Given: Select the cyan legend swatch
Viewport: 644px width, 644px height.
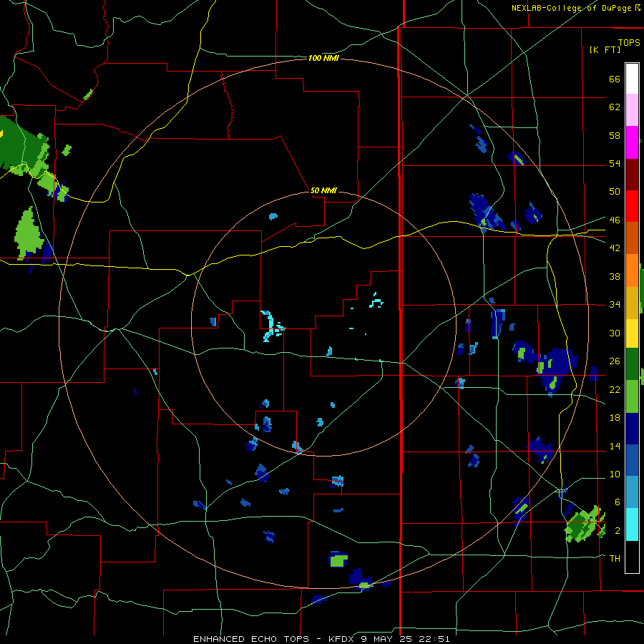Looking at the screenshot, I should coord(632,525).
